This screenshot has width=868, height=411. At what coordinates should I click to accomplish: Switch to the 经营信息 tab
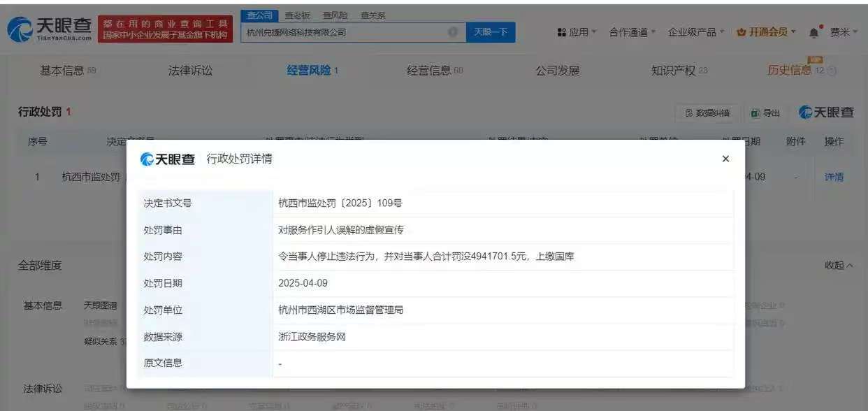[x=435, y=71]
